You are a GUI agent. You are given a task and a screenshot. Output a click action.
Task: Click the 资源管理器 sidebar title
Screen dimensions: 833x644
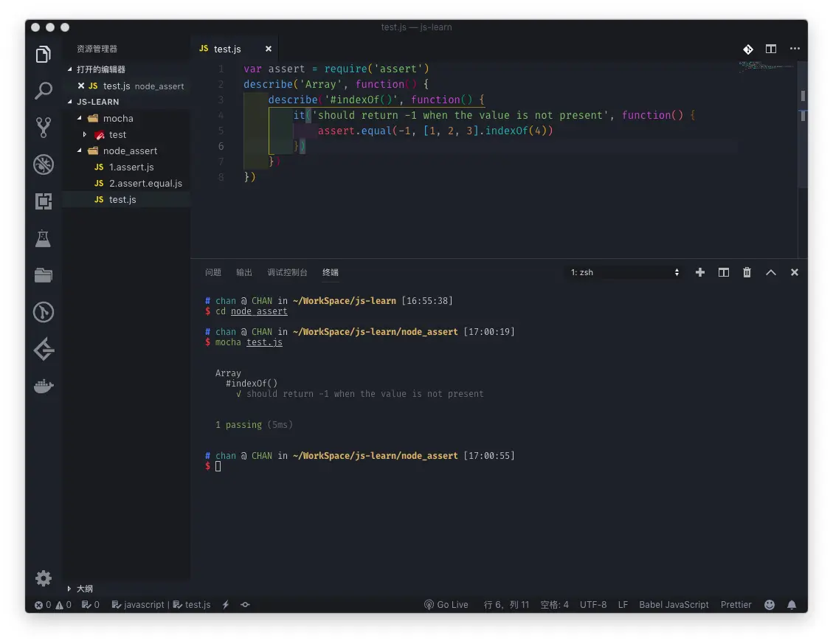pos(97,49)
